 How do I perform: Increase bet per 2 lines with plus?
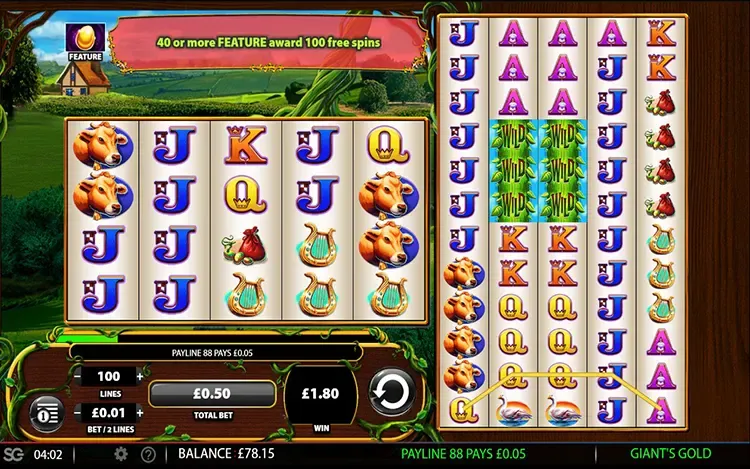[140, 413]
